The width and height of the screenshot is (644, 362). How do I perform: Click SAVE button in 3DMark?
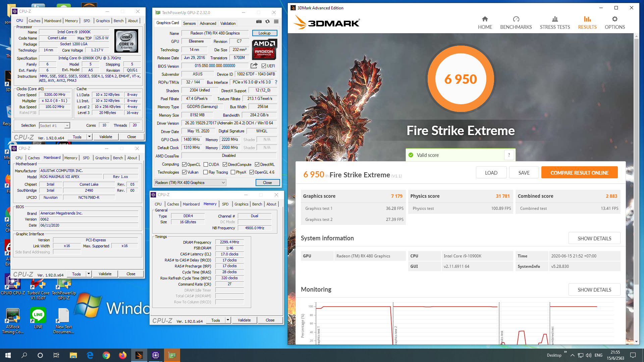click(524, 173)
